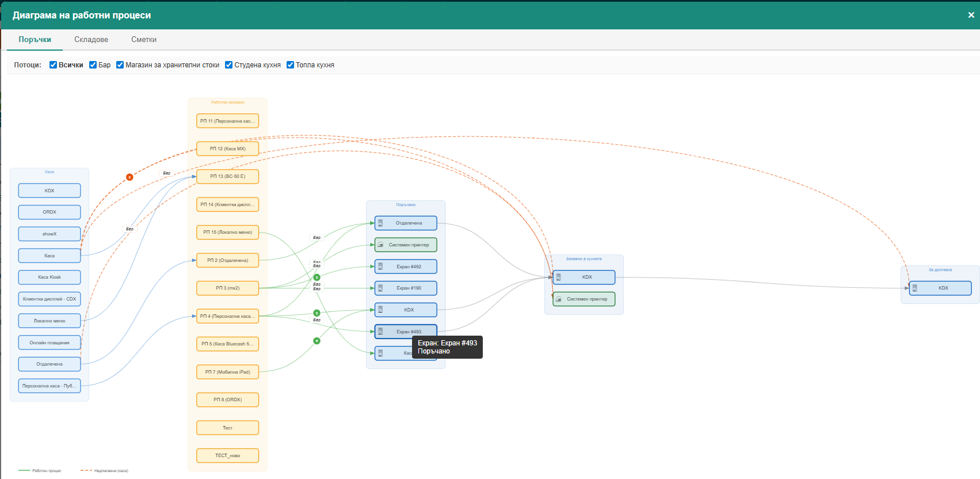The width and height of the screenshot is (980, 479).
Task: Uncheck the Всички flows checkbox
Action: 53,65
